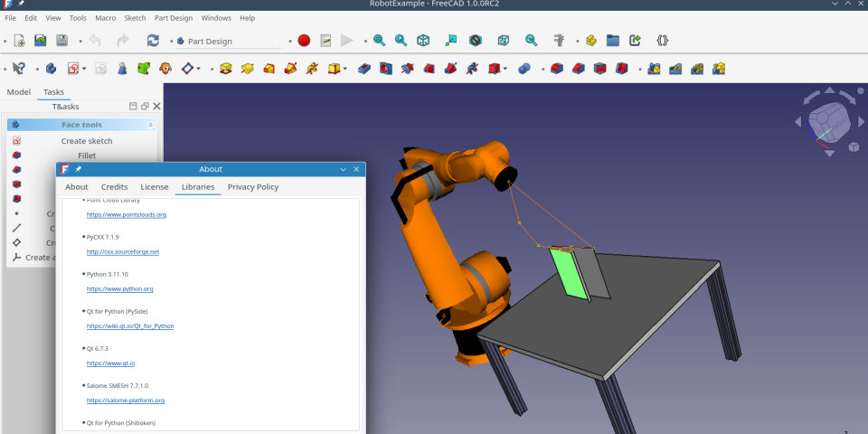
Task: Select the Pad tool icon
Action: 226,69
